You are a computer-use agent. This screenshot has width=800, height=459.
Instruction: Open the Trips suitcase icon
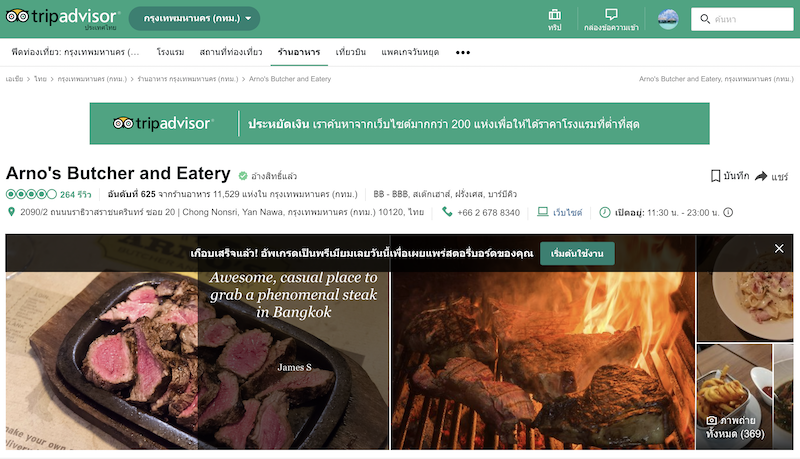(x=555, y=15)
